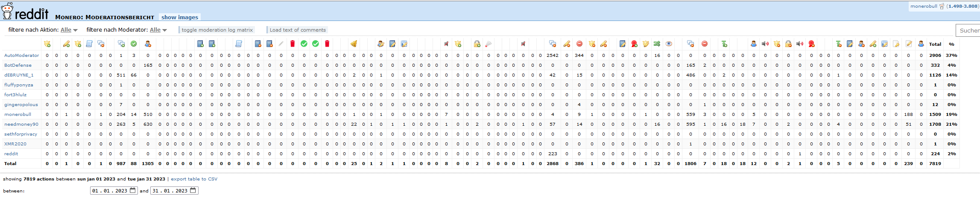Toggle moderation log matrix
Image resolution: width=980 pixels, height=198 pixels.
coord(217,30)
